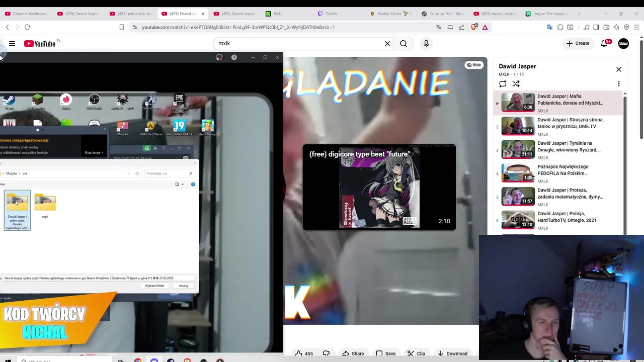
Task: Hide the end-screen suggestions with Hide
Action: [x=473, y=65]
